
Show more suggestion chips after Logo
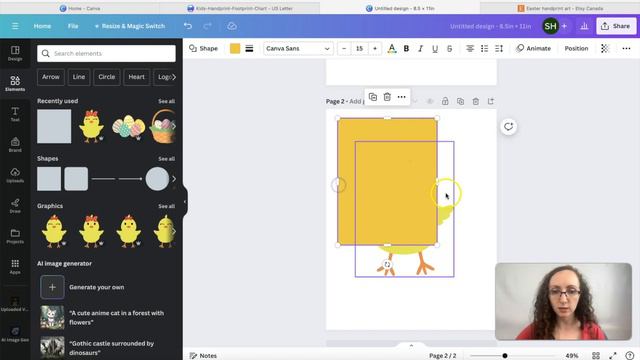(174, 77)
